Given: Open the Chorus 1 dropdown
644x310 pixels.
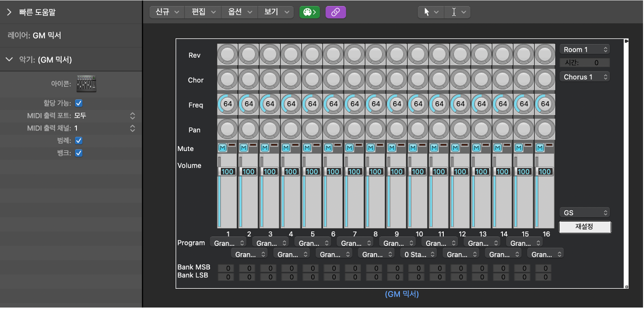Looking at the screenshot, I should pyautogui.click(x=585, y=77).
